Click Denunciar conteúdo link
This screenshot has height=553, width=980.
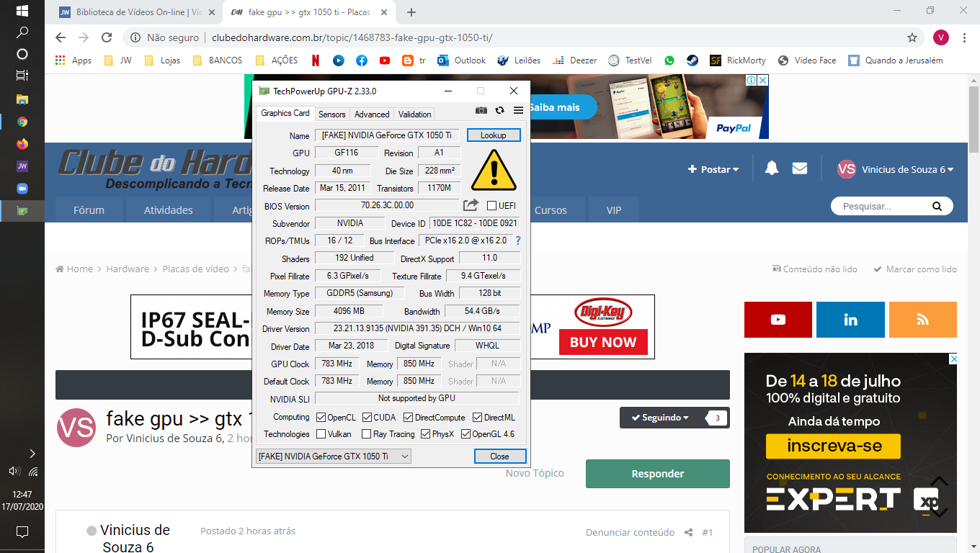point(630,532)
